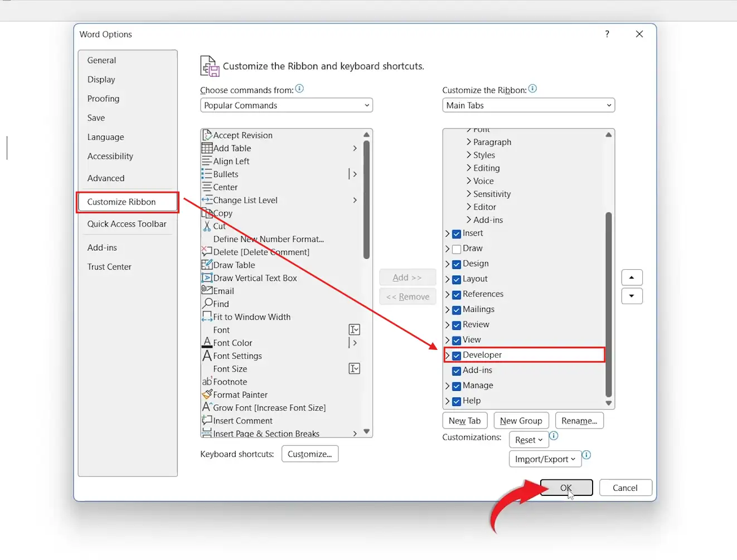737x560 pixels.
Task: Select the Draw Vertical Text Box icon
Action: 207,277
